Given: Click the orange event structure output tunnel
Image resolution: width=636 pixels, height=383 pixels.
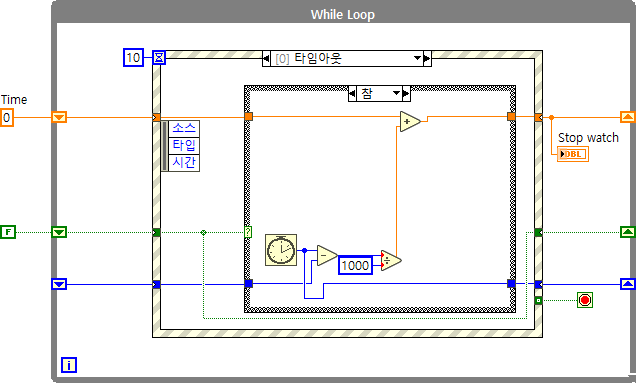Looking at the screenshot, I should click(x=539, y=118).
